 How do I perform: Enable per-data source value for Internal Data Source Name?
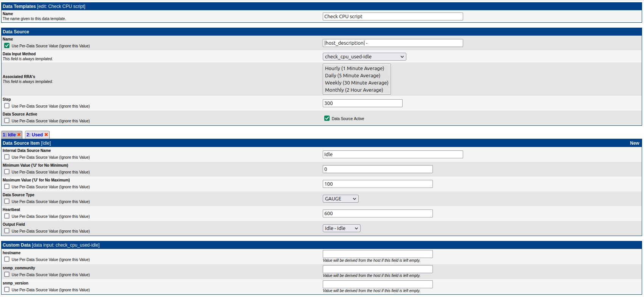coord(7,157)
